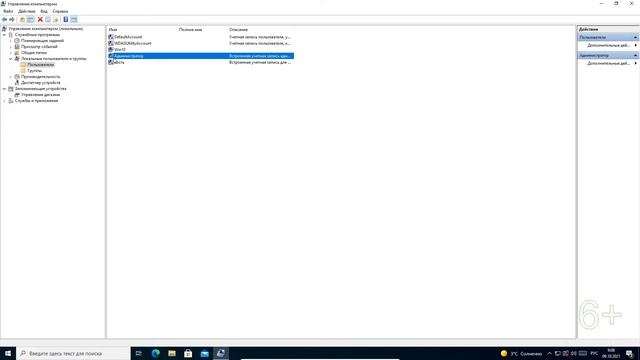Screen dimensions: 640x360
Task: Open Task View from the taskbar
Action: click(x=139, y=353)
